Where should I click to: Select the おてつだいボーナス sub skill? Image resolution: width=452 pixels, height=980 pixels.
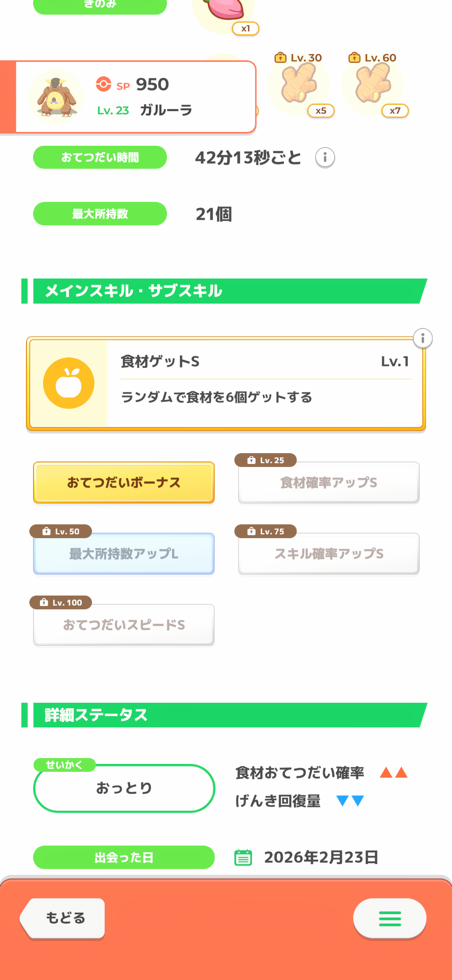tap(124, 482)
